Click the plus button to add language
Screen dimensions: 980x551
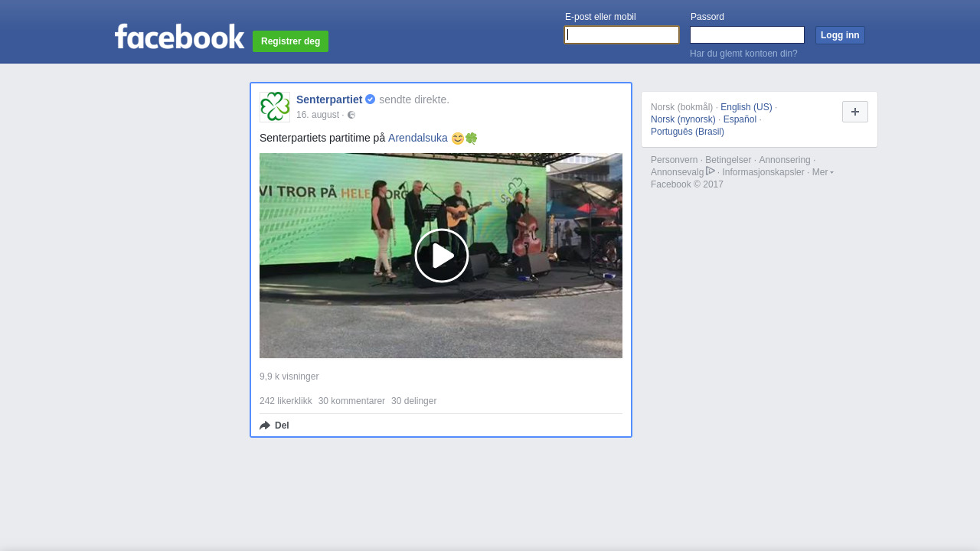tap(854, 112)
